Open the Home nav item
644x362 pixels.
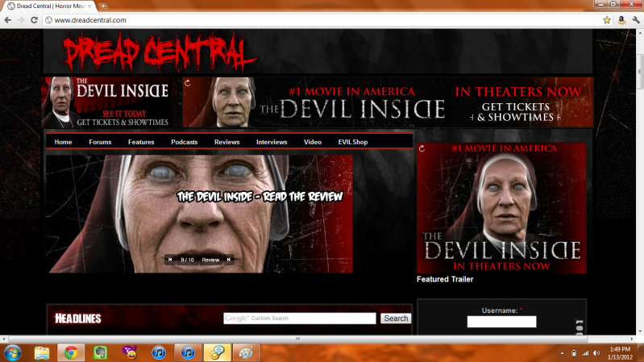click(x=63, y=142)
